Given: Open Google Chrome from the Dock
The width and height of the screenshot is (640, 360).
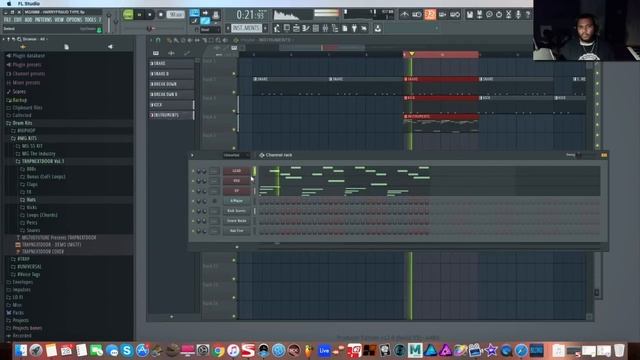Looking at the screenshot, I should pos(218,351).
